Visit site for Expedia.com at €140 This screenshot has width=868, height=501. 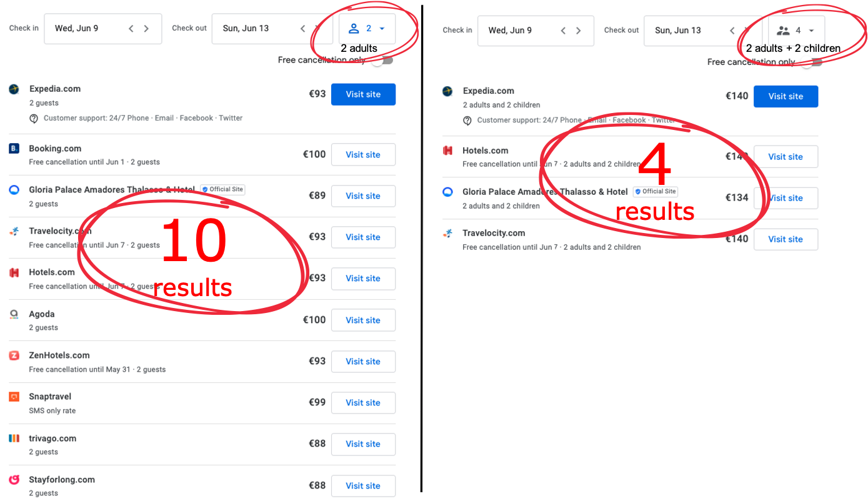coord(786,96)
